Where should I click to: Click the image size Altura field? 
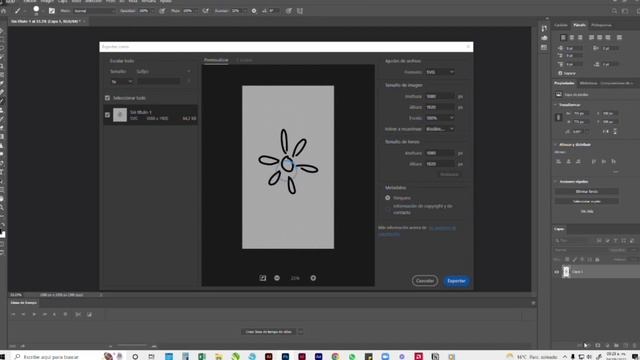pos(440,107)
